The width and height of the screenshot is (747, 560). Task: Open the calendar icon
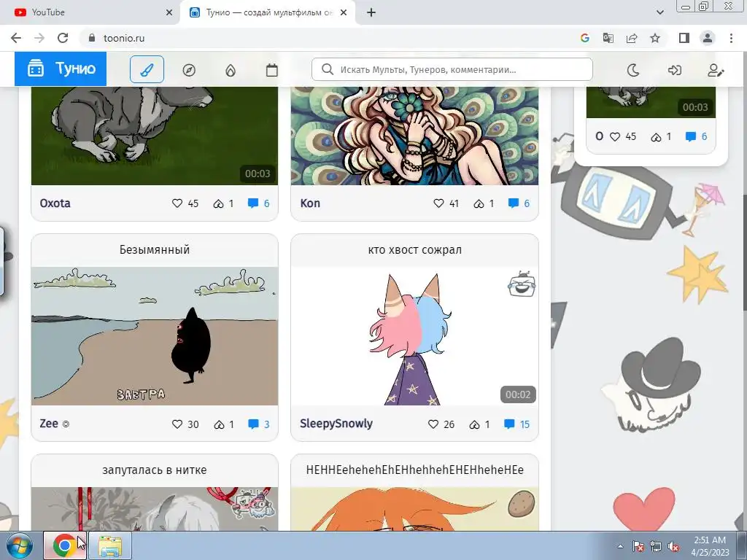pyautogui.click(x=271, y=71)
